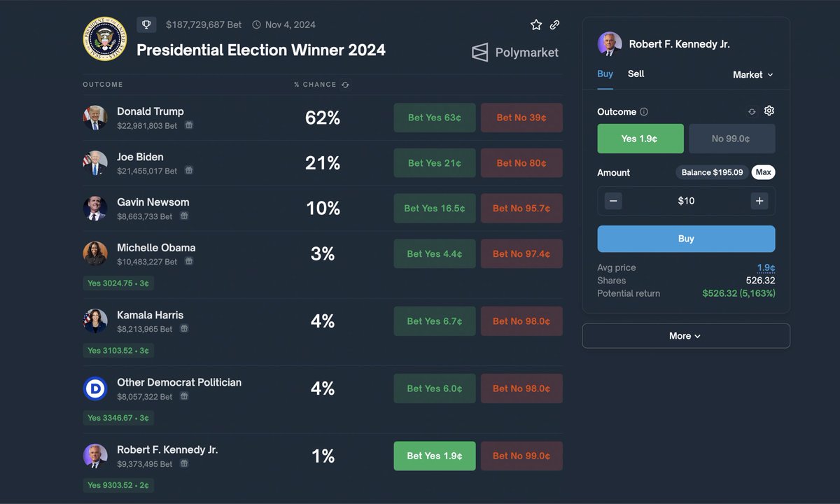Click the Presidential Election Winner 2024 title
This screenshot has width=840, height=504.
click(261, 50)
